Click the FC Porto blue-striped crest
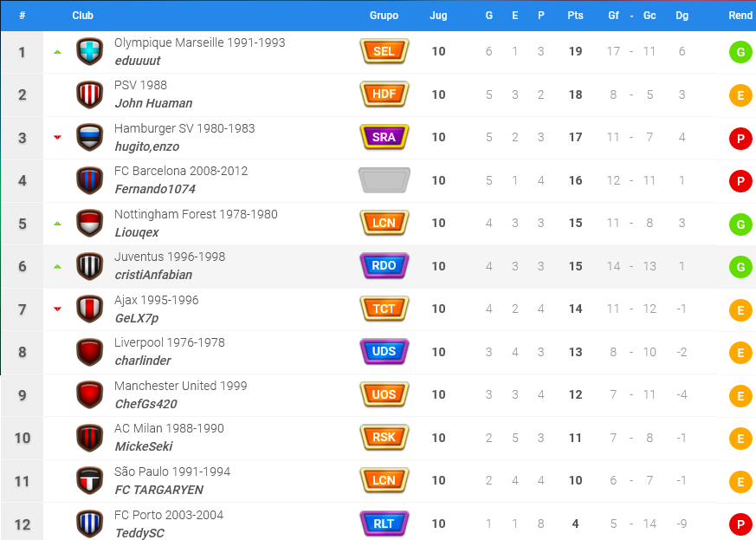The height and width of the screenshot is (540, 756). pyautogui.click(x=90, y=524)
